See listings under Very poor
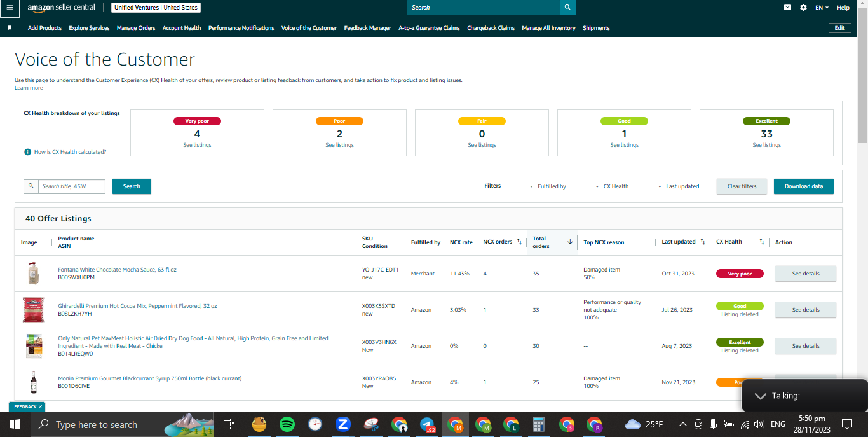 [x=197, y=145]
